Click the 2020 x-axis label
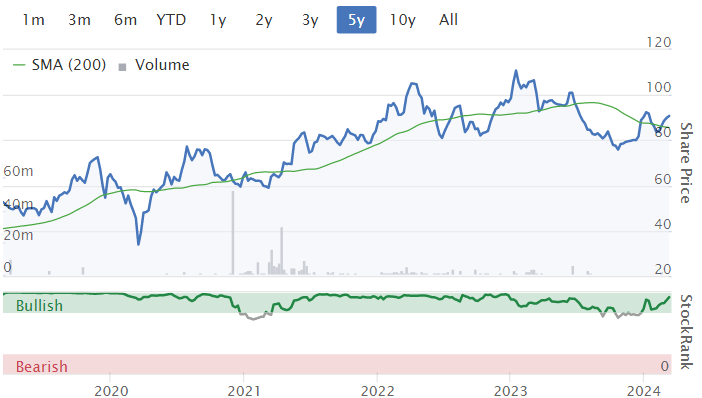The image size is (702, 398). pyautogui.click(x=111, y=391)
